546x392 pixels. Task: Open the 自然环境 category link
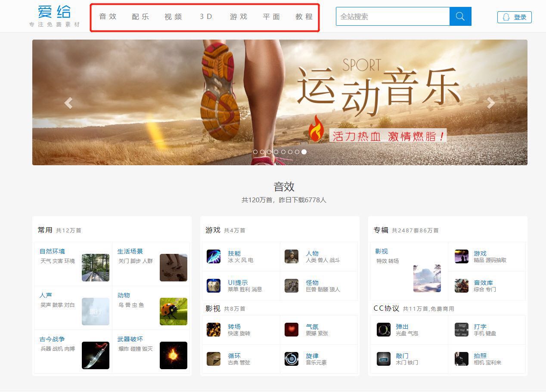[52, 251]
